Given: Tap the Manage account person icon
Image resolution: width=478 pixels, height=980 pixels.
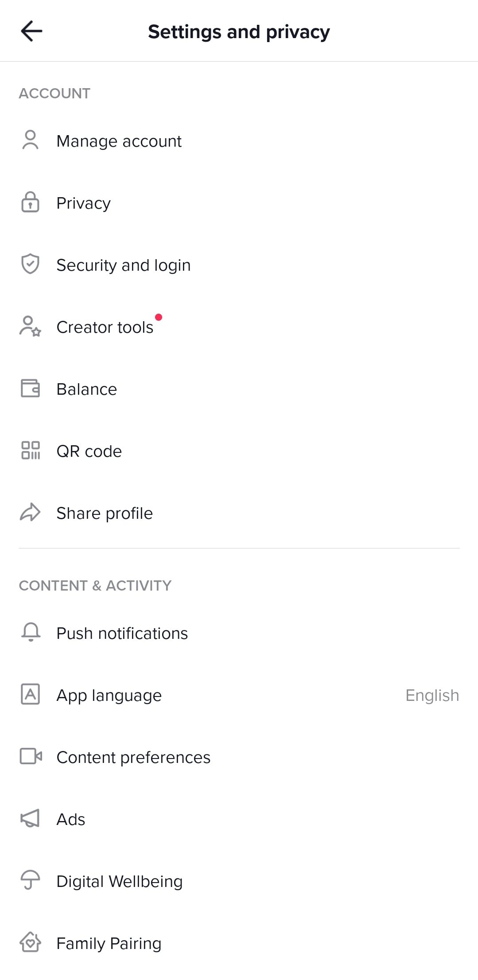Looking at the screenshot, I should click(x=30, y=140).
